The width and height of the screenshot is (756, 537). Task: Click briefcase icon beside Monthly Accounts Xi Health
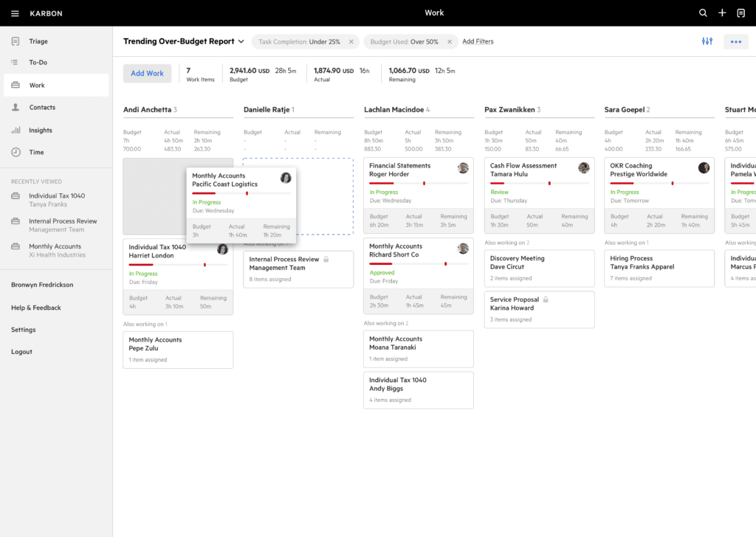click(16, 246)
